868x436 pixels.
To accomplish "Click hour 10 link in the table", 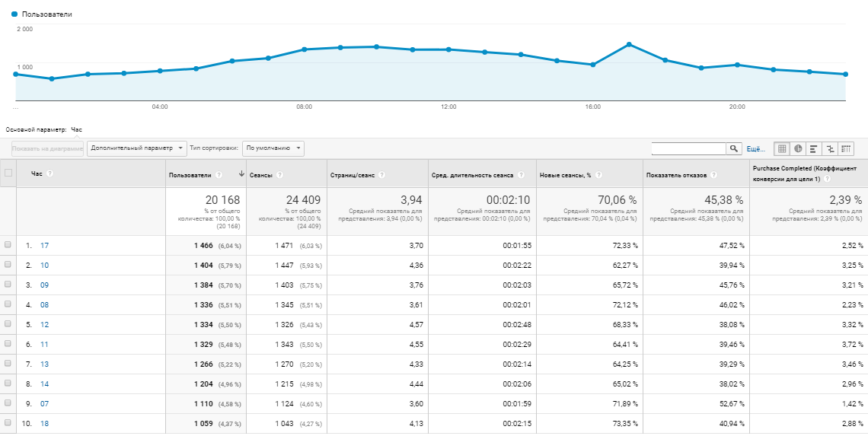I will point(44,265).
